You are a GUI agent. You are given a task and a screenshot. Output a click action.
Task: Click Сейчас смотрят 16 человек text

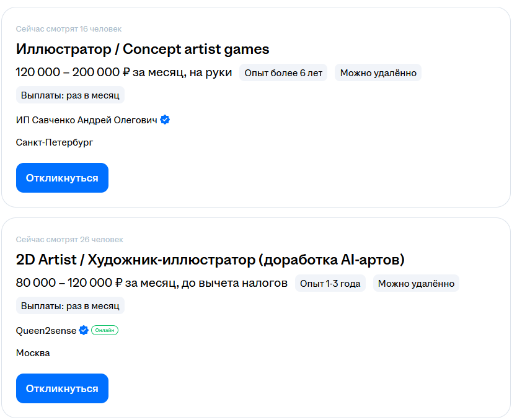(x=69, y=28)
